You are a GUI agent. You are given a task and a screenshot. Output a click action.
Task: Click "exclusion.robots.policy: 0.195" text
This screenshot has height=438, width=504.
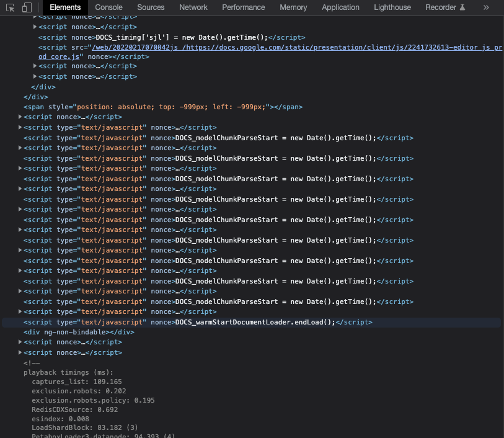pos(93,400)
